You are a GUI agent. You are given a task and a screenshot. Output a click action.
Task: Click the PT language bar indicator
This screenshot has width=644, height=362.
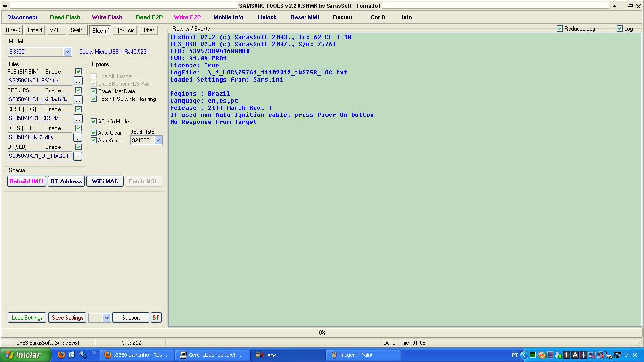pos(514,355)
